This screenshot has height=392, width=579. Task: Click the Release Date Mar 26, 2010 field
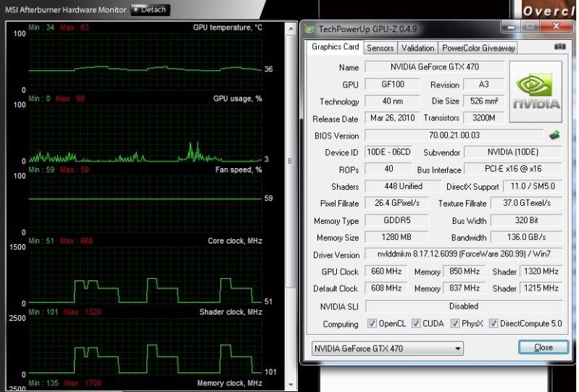pos(392,118)
